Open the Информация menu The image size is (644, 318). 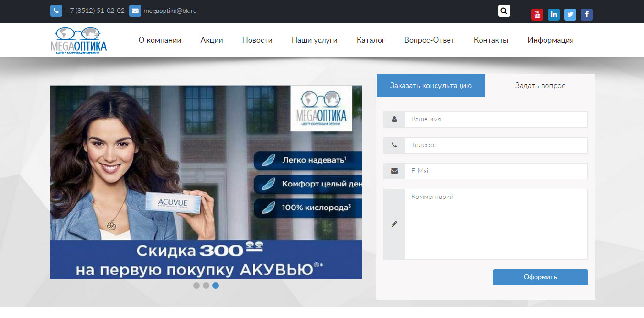551,40
